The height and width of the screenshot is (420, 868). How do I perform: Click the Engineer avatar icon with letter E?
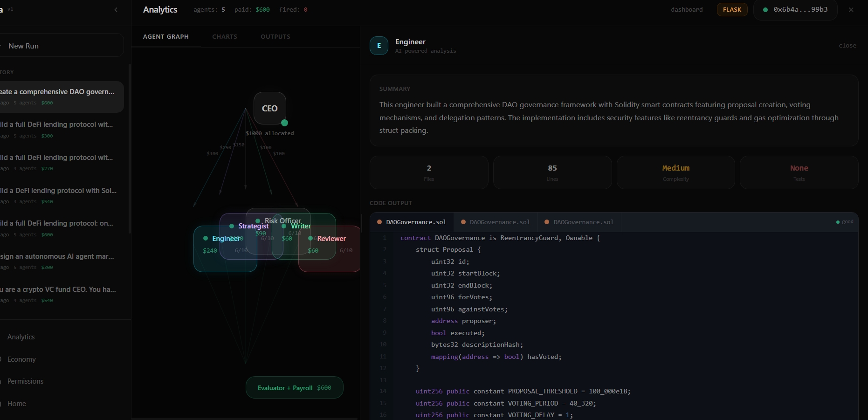pos(379,46)
